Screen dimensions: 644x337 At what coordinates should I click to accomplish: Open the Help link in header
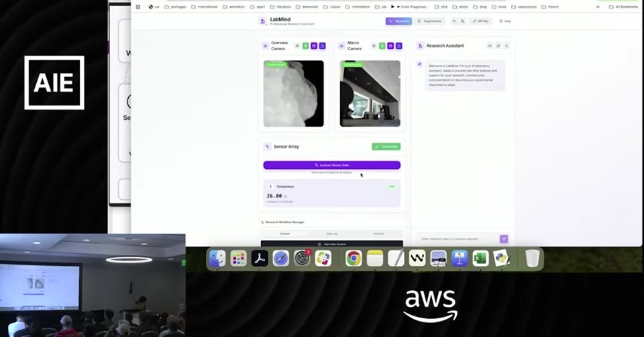[505, 21]
